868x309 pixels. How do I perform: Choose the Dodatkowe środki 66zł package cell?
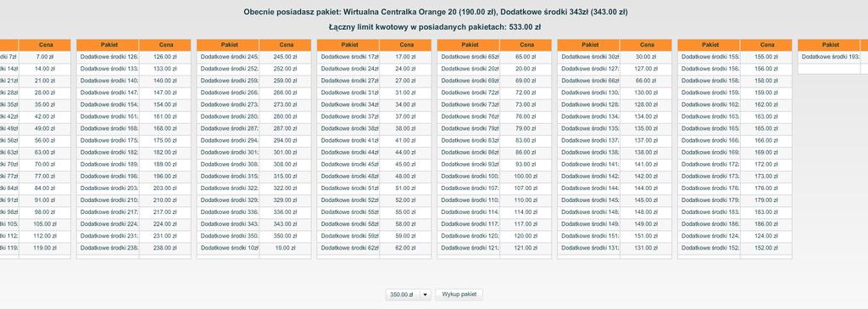pyautogui.click(x=588, y=81)
